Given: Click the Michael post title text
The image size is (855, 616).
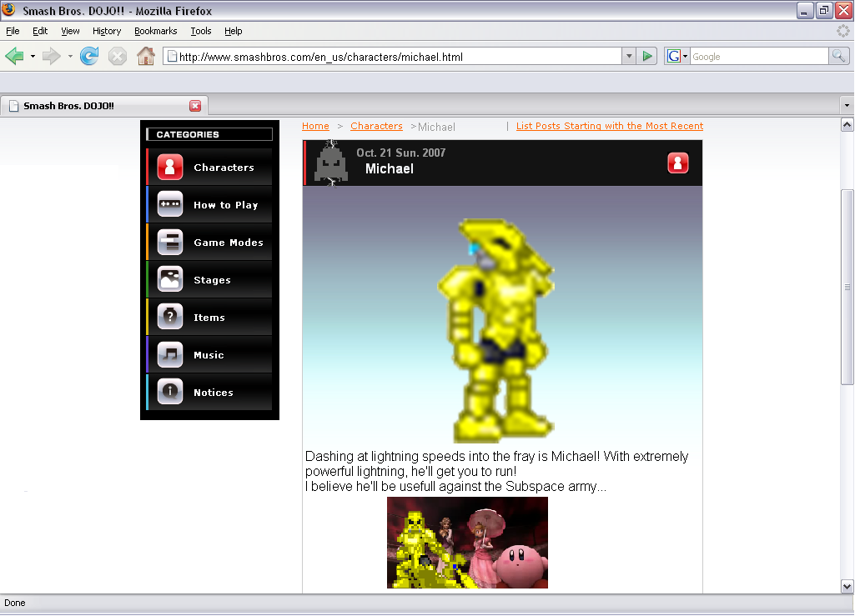Looking at the screenshot, I should (x=390, y=169).
